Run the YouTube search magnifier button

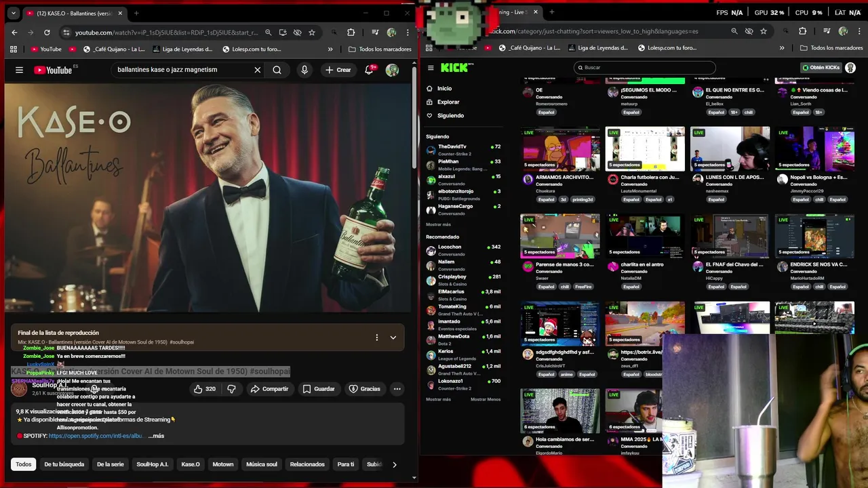(277, 70)
